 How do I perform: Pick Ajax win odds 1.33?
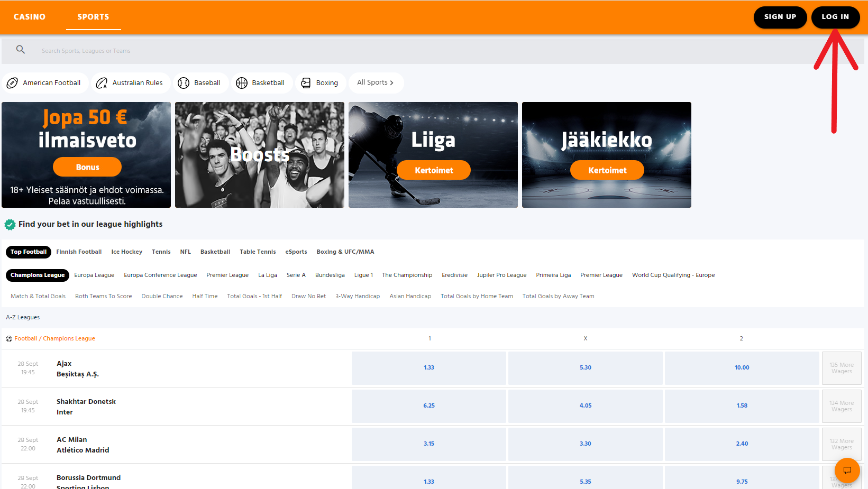[429, 368]
